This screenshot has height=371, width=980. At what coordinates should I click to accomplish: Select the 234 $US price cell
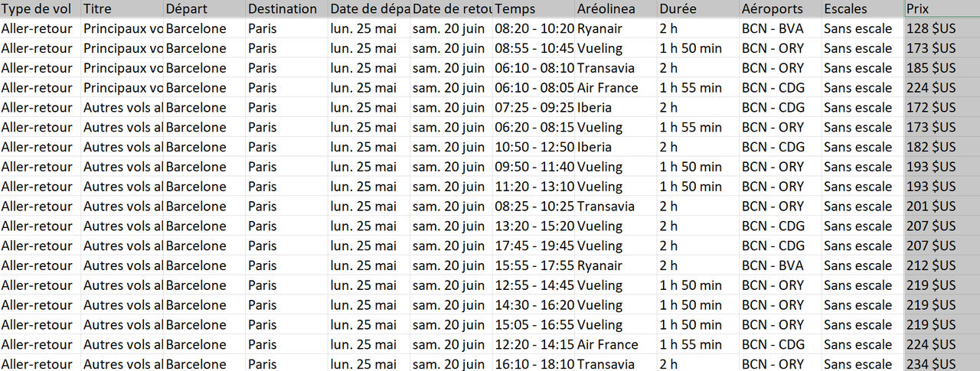(942, 364)
